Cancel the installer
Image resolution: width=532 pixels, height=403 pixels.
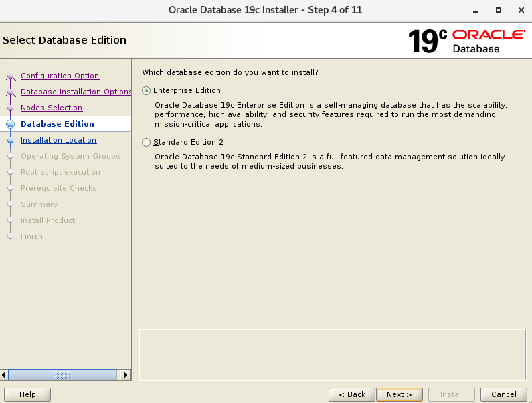pos(504,394)
